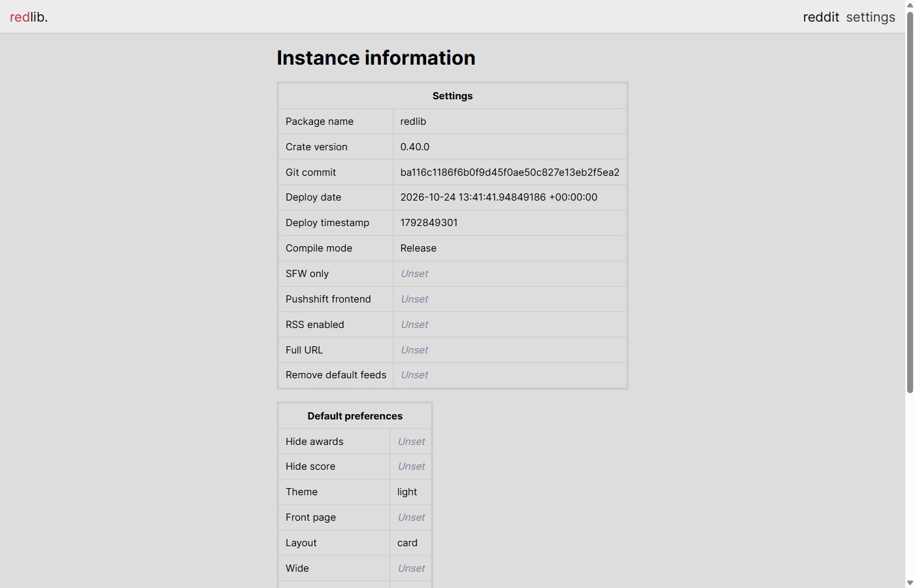The image size is (915, 588).
Task: Click the Remove default feeds label
Action: [336, 375]
